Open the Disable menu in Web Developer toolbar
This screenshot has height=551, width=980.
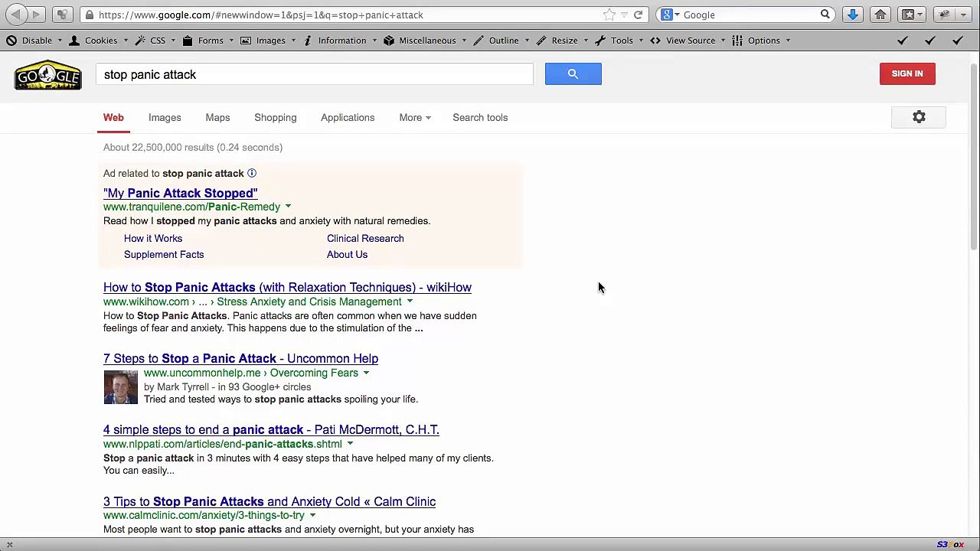coord(34,41)
